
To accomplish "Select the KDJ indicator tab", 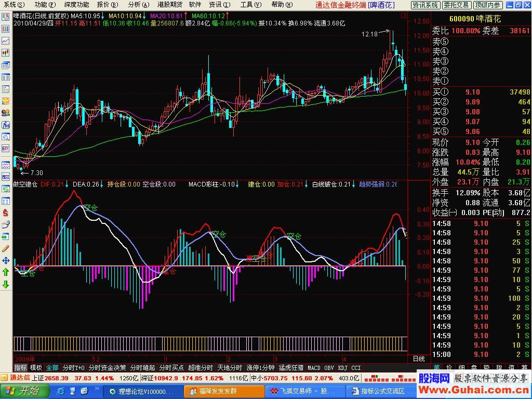I will coord(343,368).
